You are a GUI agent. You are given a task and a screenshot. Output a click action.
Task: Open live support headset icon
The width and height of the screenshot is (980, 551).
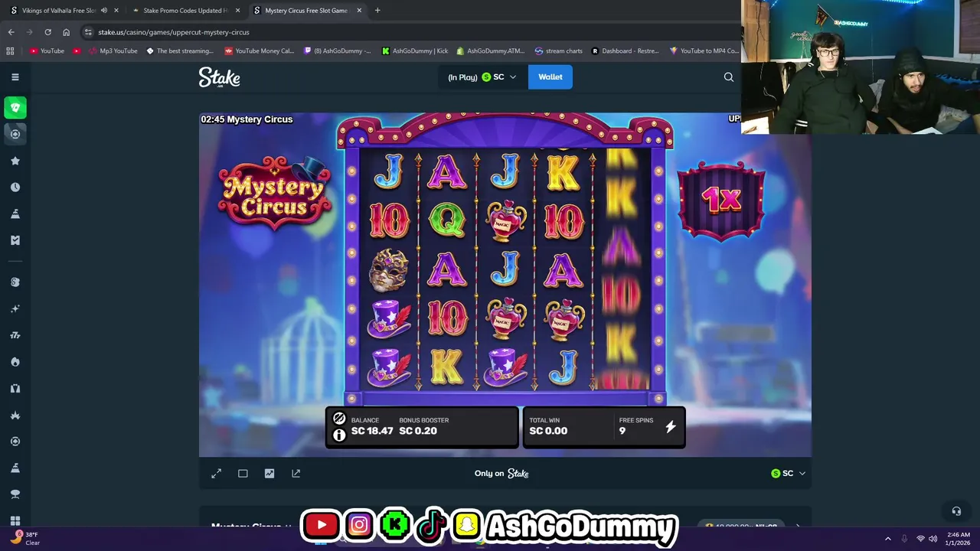click(956, 511)
